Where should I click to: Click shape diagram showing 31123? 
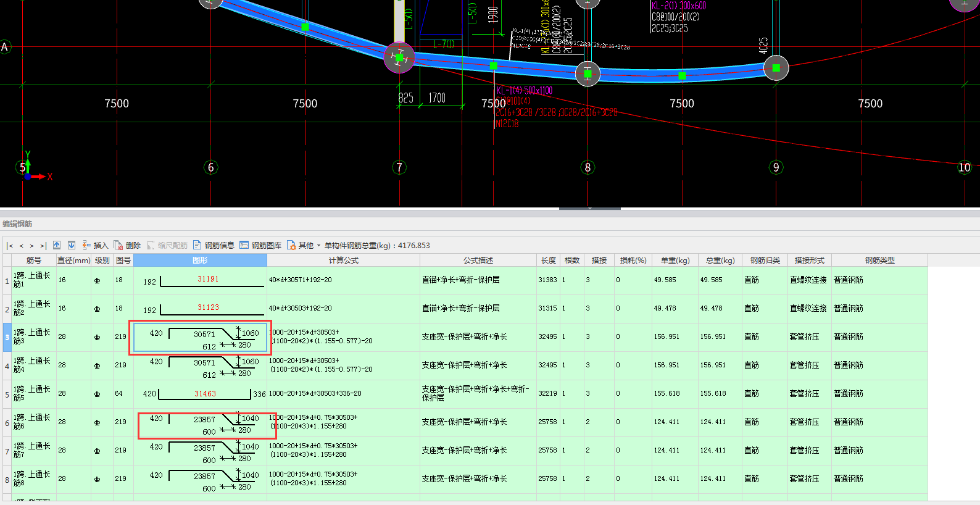pyautogui.click(x=201, y=309)
